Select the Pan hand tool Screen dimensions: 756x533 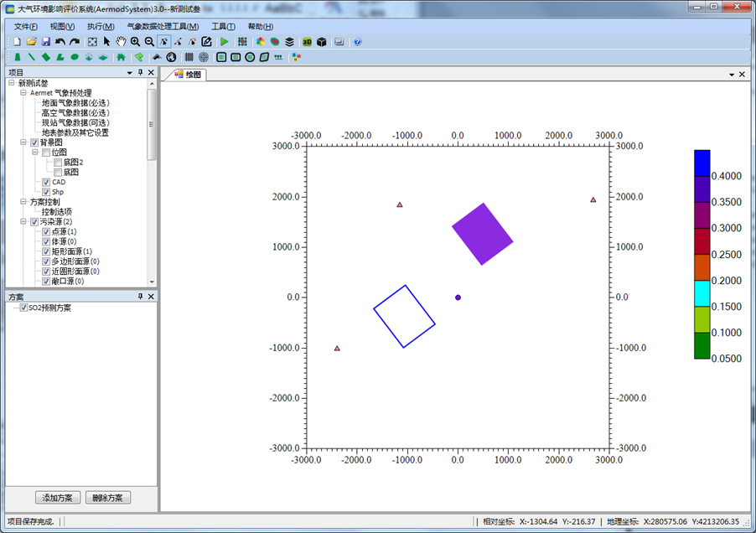121,41
